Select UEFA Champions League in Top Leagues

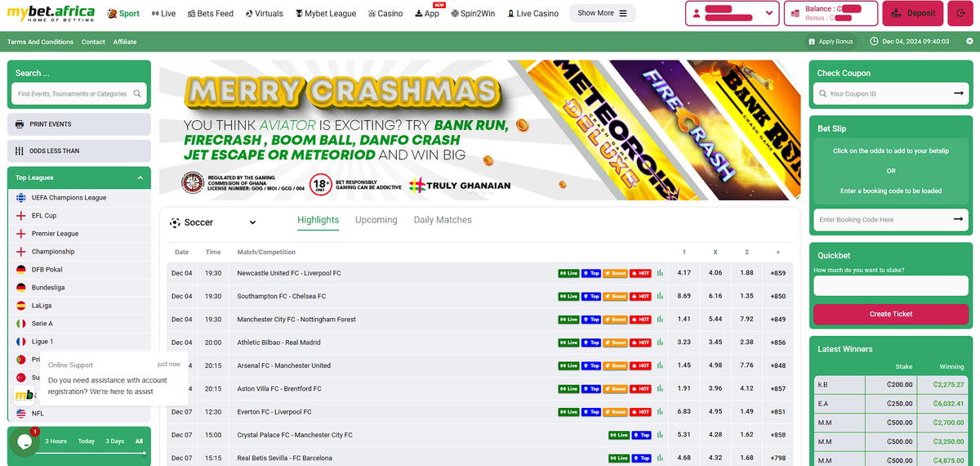tap(79, 198)
